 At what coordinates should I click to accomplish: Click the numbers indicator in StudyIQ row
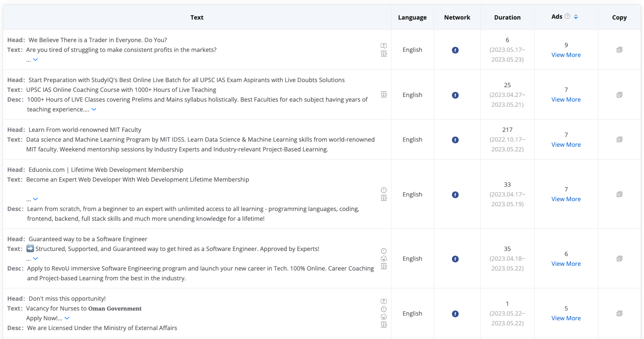384,95
